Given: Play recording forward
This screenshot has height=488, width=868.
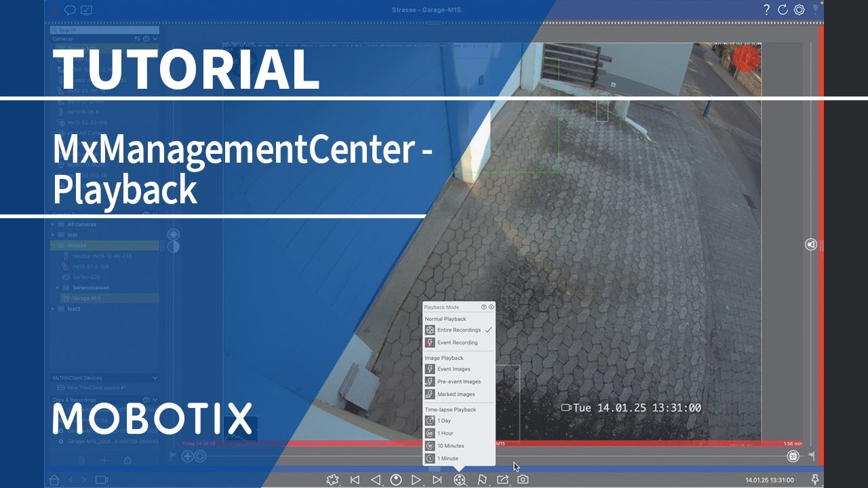Looking at the screenshot, I should pos(416,480).
